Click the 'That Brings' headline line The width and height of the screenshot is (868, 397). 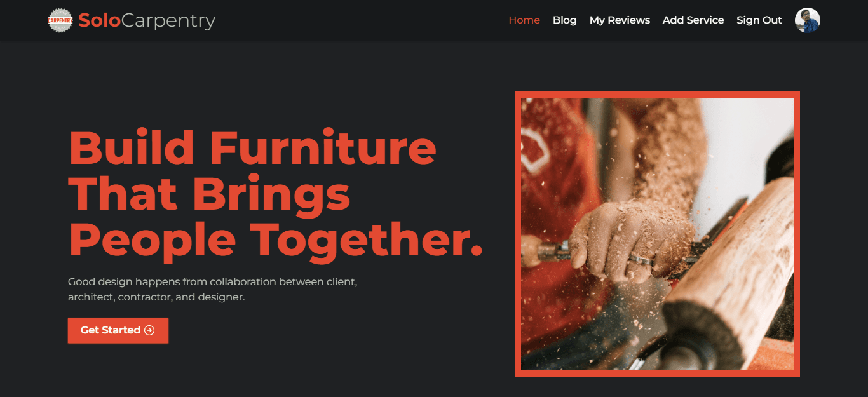210,194
